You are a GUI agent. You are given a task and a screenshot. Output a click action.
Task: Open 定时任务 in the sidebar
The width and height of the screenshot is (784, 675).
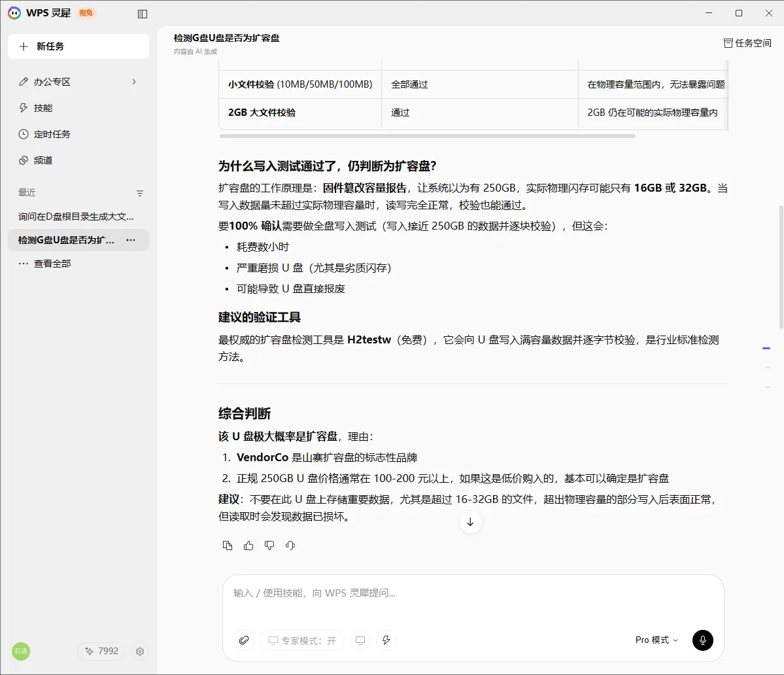click(x=78, y=134)
